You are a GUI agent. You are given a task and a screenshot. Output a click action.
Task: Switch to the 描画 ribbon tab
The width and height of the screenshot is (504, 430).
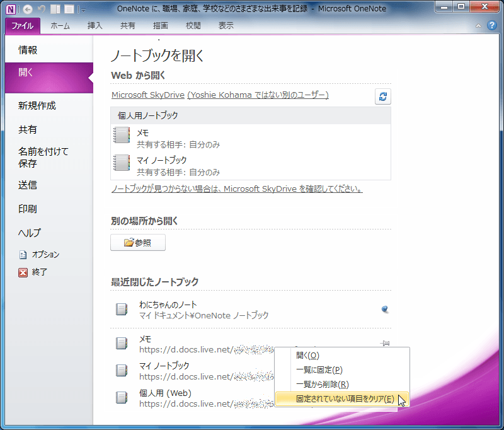click(x=161, y=26)
